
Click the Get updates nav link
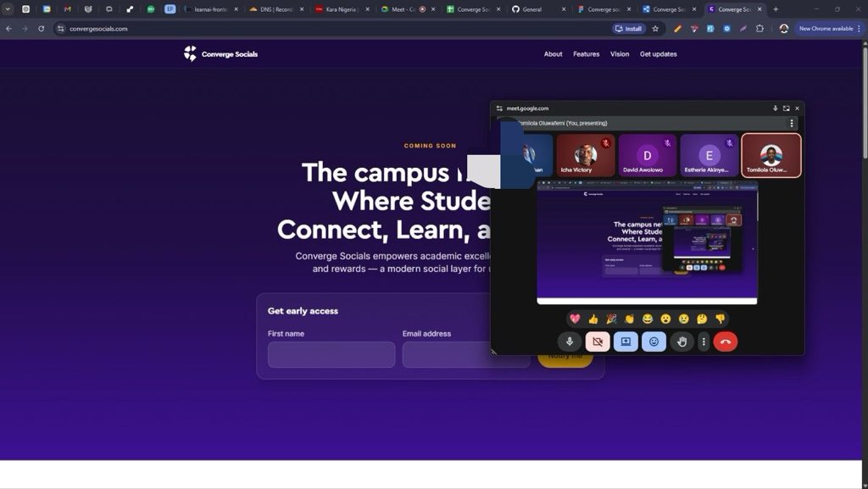[x=658, y=54]
